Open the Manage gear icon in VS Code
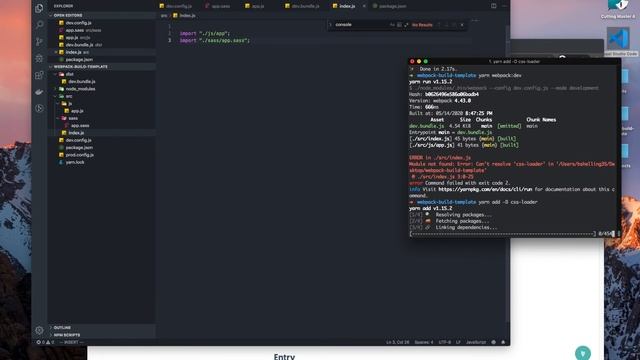The image size is (640, 360). (x=39, y=330)
